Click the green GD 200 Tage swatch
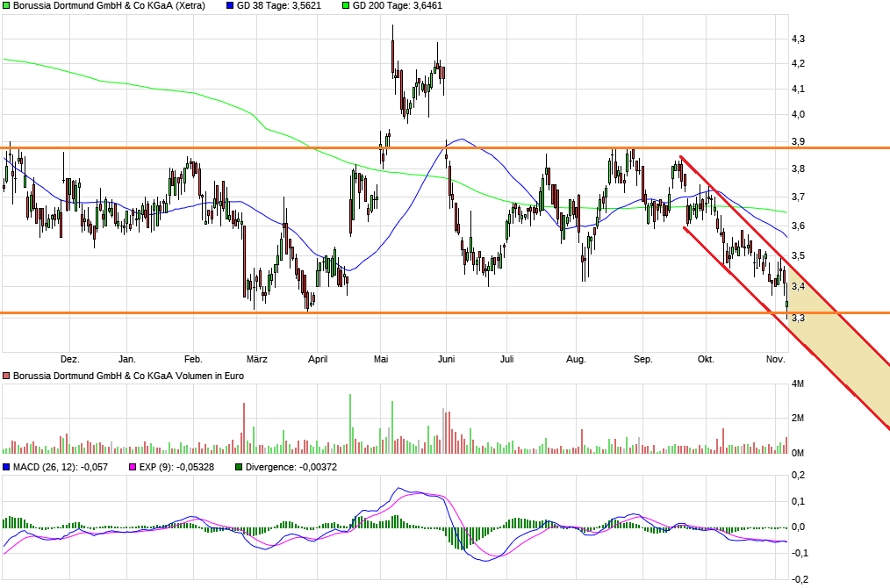 click(346, 5)
